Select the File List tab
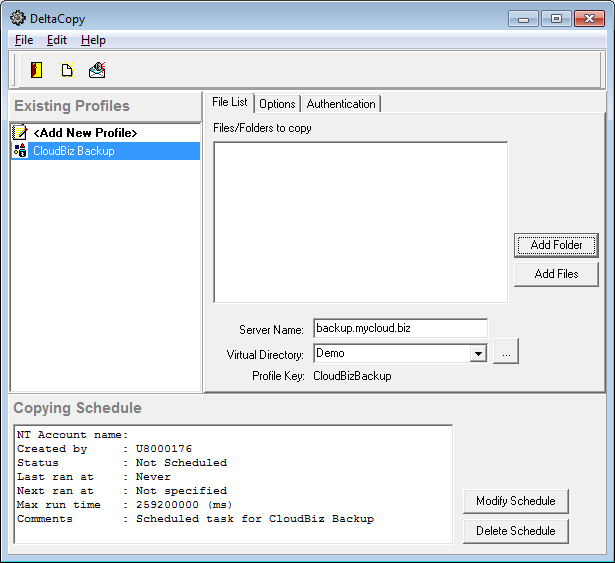 coord(230,103)
